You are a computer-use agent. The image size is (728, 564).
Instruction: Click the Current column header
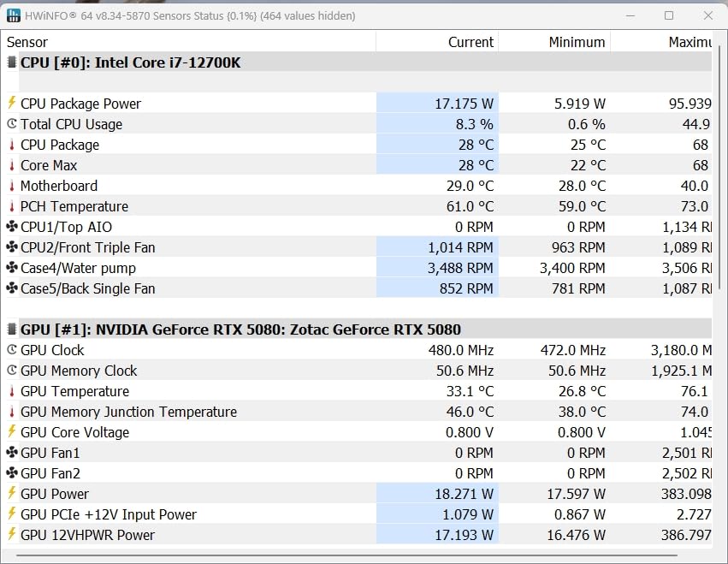(437, 42)
